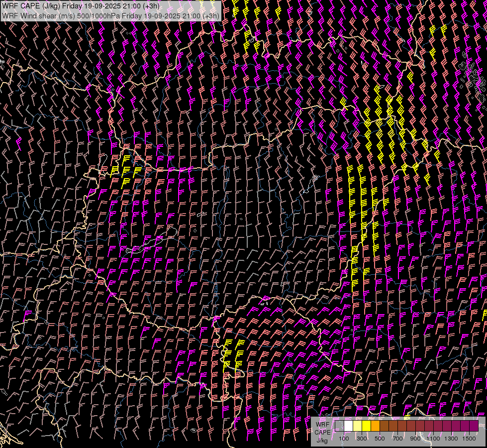Click the bright yellow CAPE legend swatch
The height and width of the screenshot is (448, 487).
(366, 426)
